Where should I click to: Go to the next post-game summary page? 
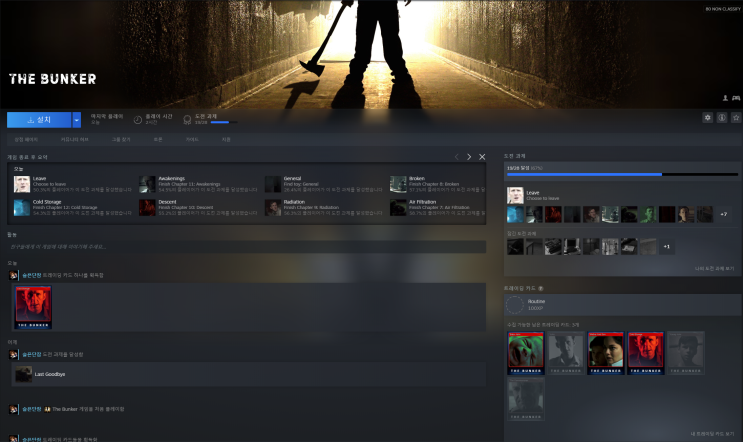(469, 157)
